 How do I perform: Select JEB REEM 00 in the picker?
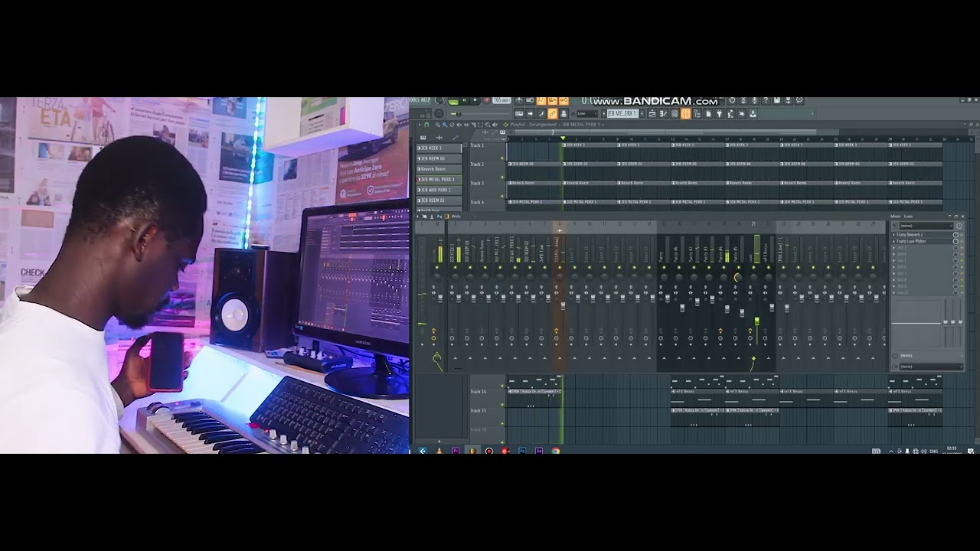pos(439,158)
